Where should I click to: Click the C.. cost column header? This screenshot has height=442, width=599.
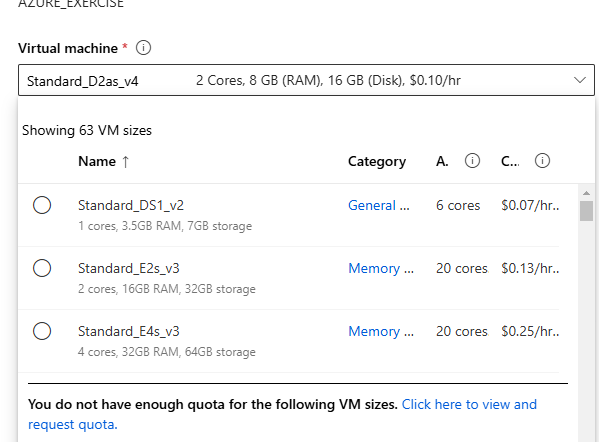click(x=510, y=162)
